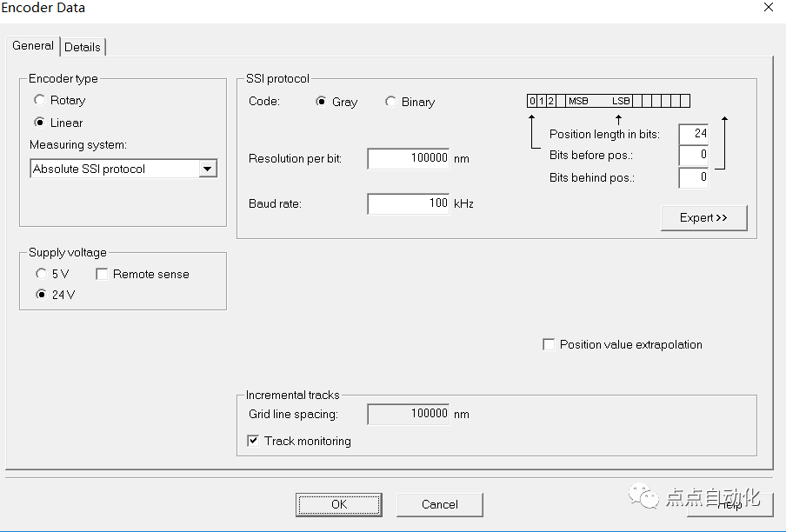Edit the Resolution per bit value
This screenshot has height=532, width=786.
[408, 158]
